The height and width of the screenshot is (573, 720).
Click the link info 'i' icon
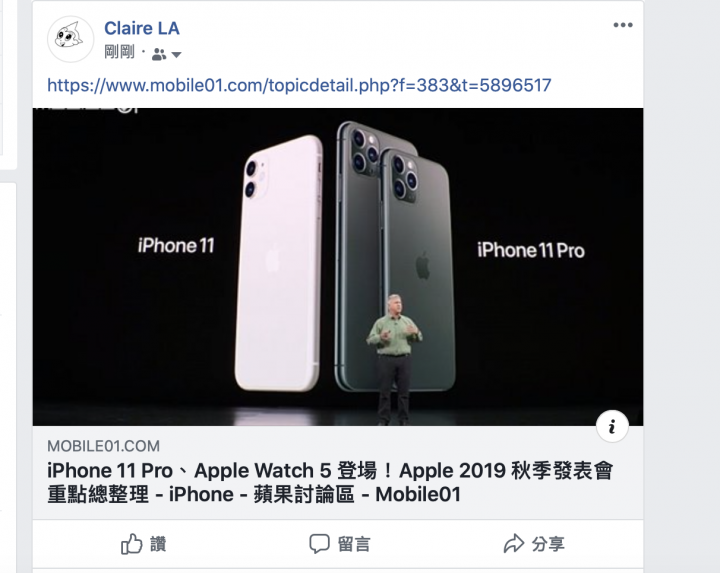click(x=612, y=427)
